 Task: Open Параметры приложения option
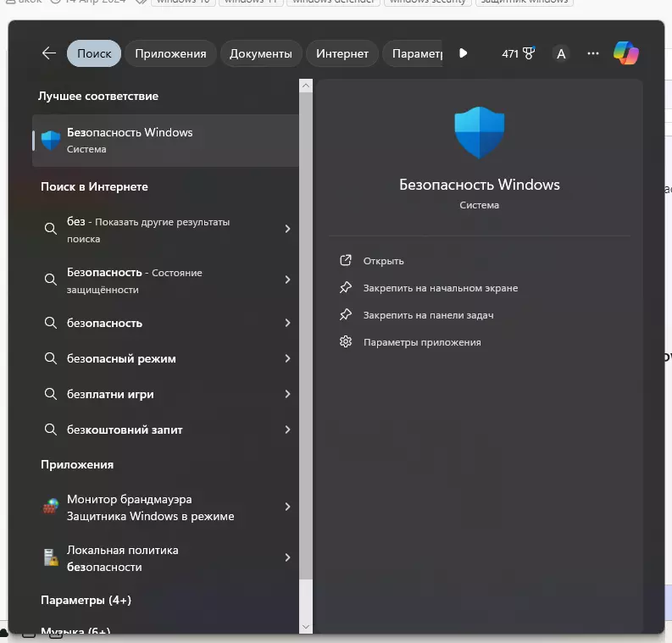[x=421, y=342]
